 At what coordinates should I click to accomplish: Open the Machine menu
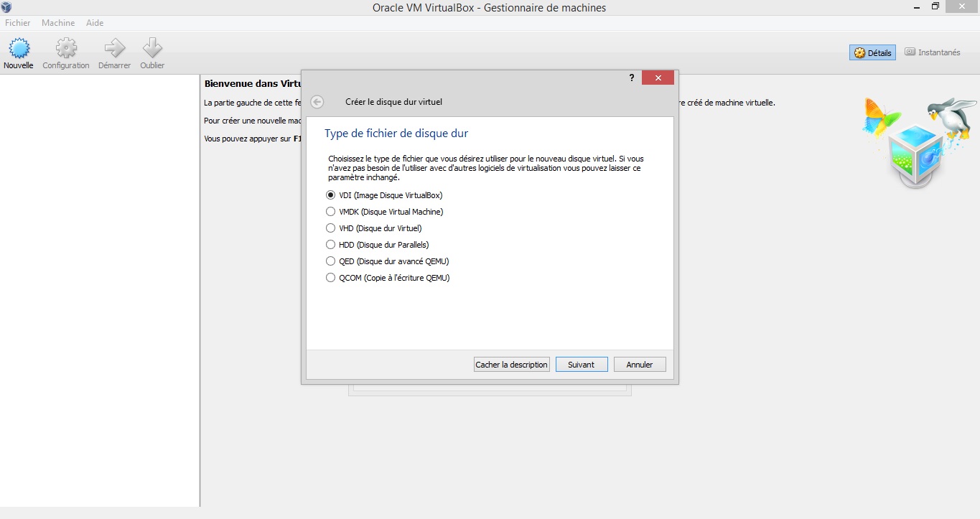click(58, 23)
